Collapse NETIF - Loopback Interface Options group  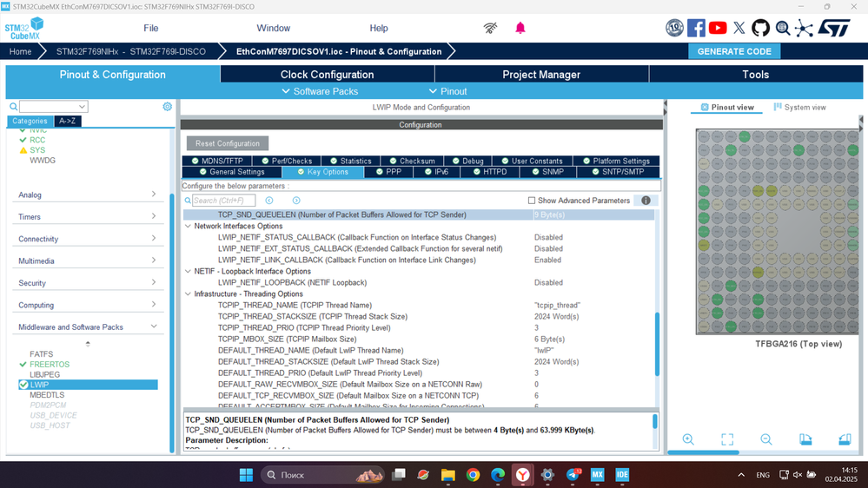click(x=189, y=271)
